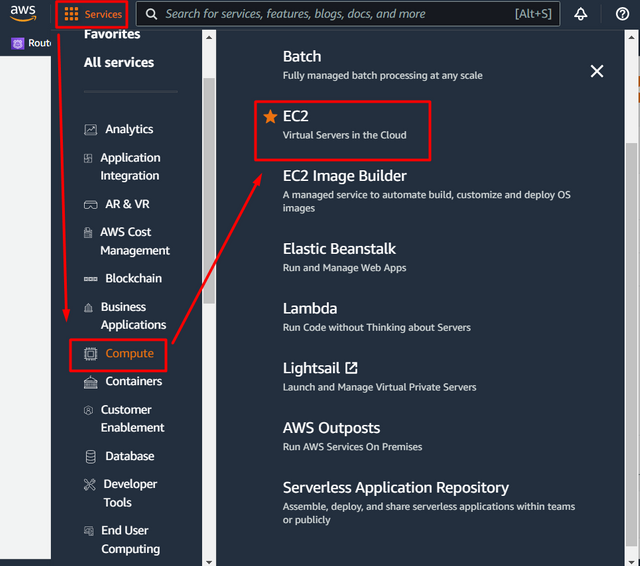Click the Database cylinder icon

pyautogui.click(x=91, y=457)
